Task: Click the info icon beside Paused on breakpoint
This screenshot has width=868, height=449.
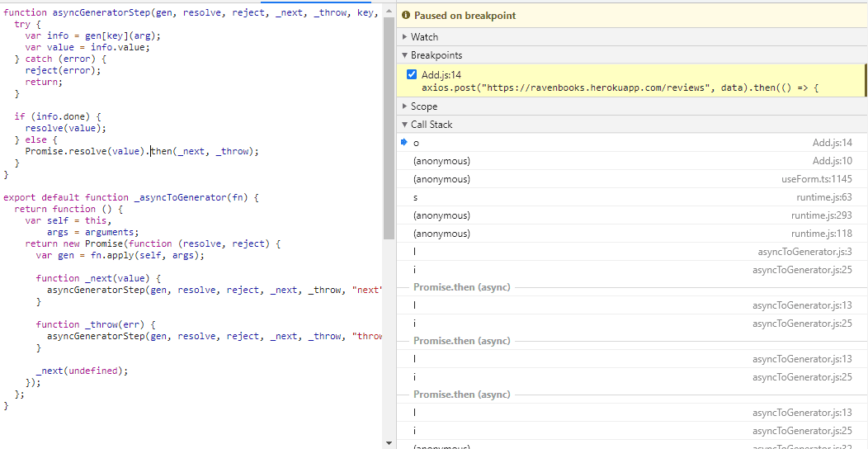Action: point(407,16)
